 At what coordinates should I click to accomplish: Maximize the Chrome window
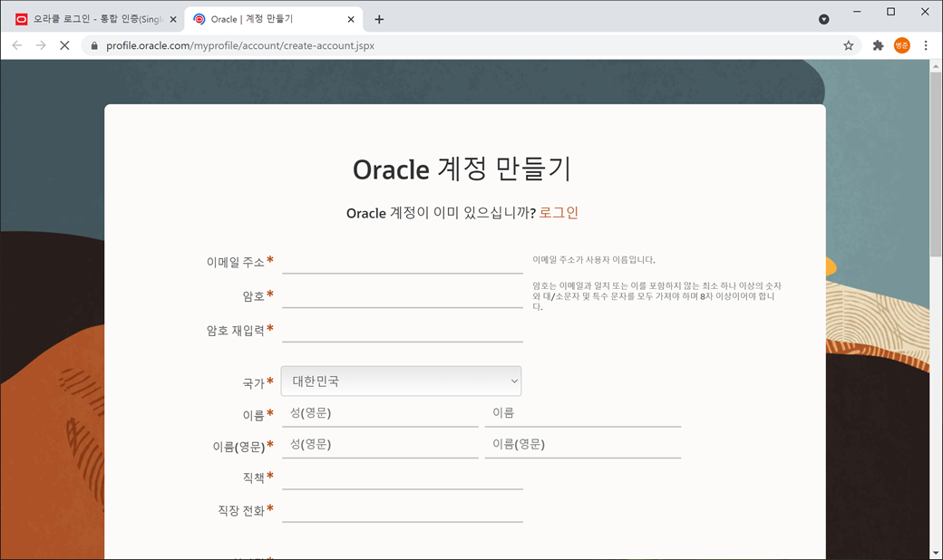point(890,12)
